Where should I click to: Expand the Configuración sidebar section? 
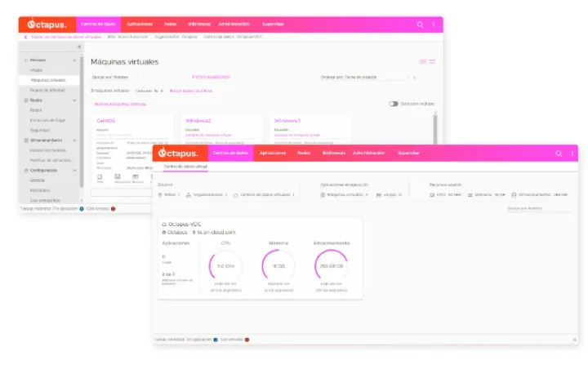point(75,170)
